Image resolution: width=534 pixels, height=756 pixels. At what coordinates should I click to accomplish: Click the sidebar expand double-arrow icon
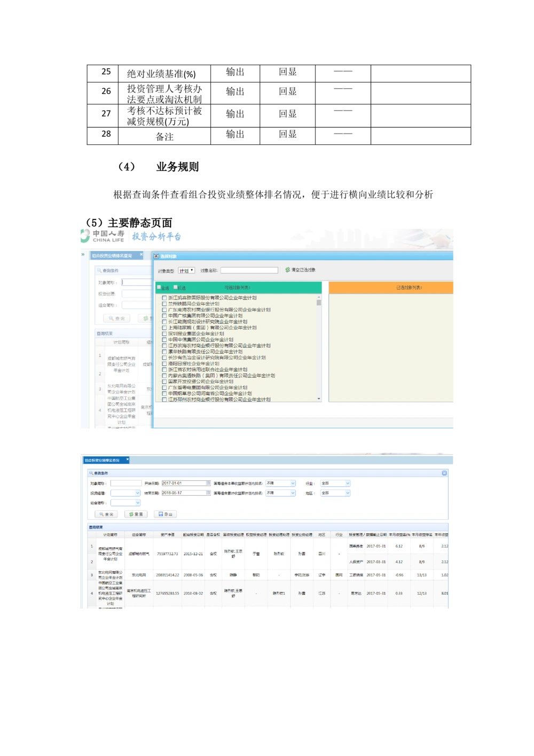click(83, 255)
